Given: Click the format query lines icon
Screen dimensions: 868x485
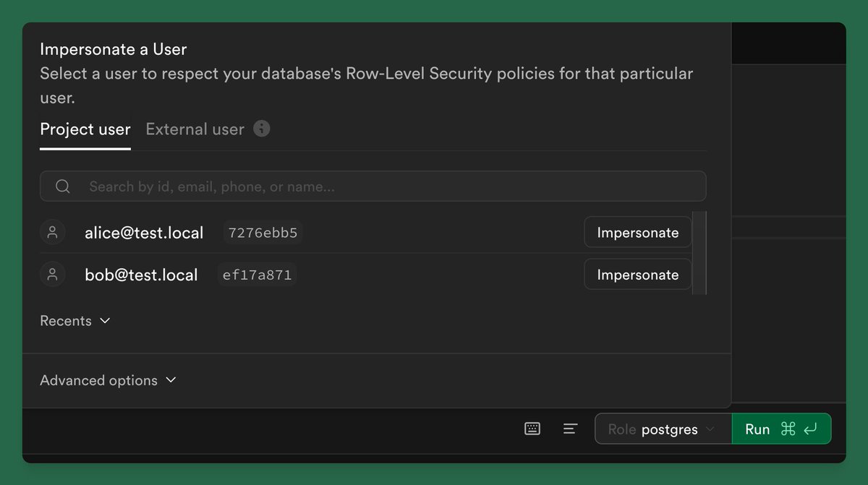Looking at the screenshot, I should (570, 429).
